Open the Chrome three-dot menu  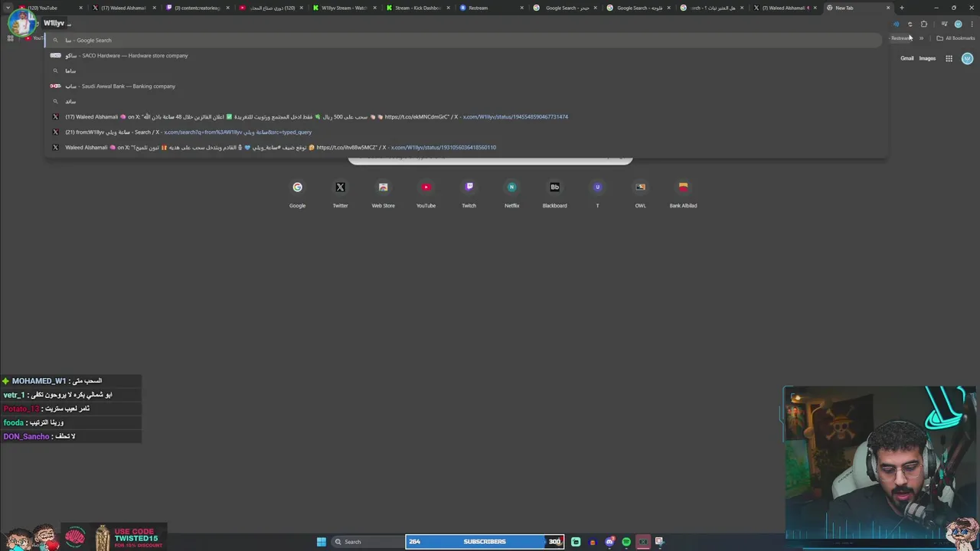[x=972, y=24]
